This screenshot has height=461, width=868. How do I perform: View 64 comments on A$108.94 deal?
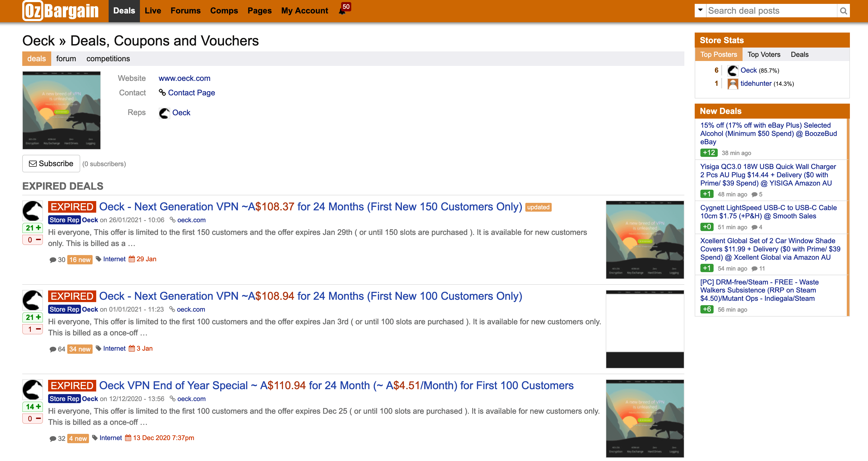click(x=57, y=349)
